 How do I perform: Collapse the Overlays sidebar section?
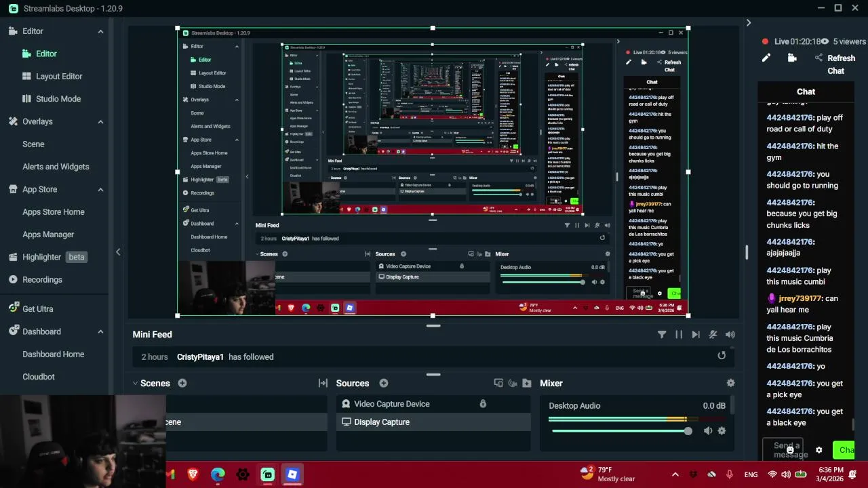[100, 121]
